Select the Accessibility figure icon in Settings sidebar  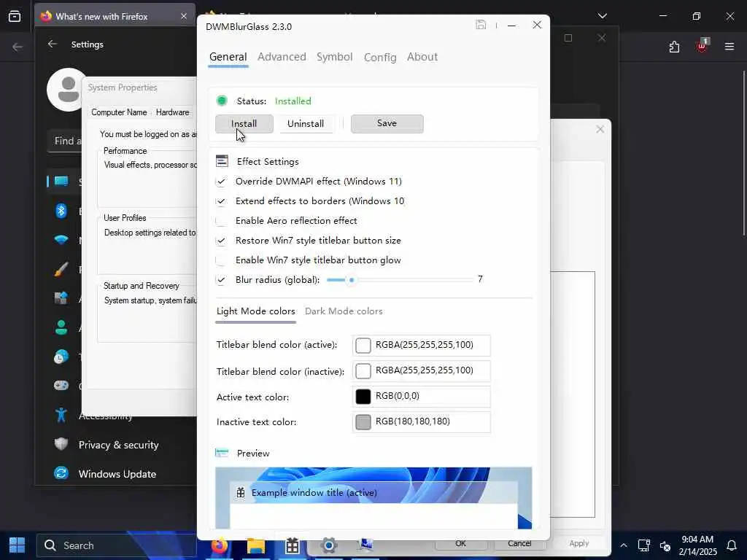coord(61,415)
